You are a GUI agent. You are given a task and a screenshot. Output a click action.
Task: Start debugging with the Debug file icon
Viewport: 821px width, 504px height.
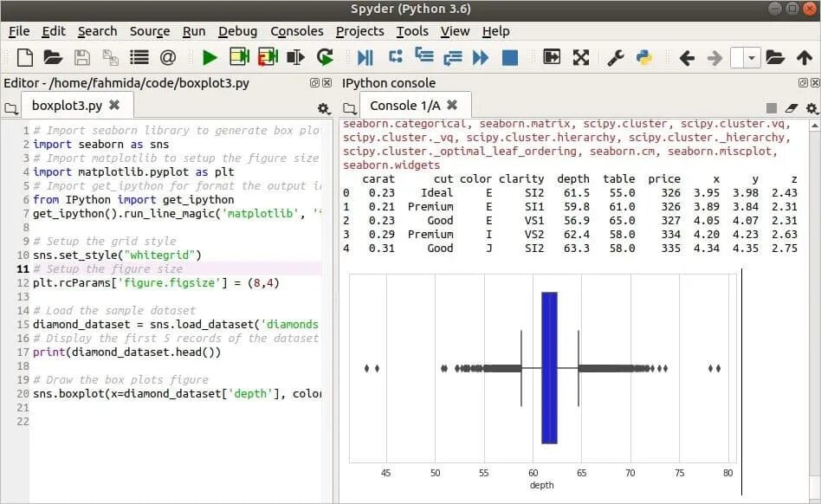[x=365, y=57]
